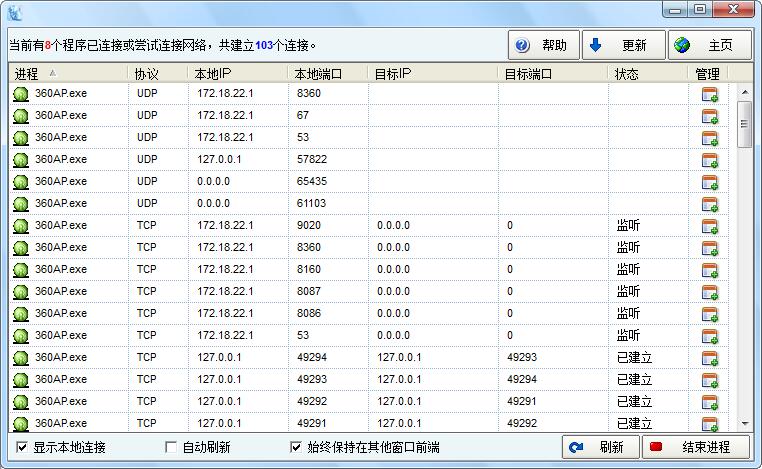Sort by the 状态 column header

click(x=648, y=74)
